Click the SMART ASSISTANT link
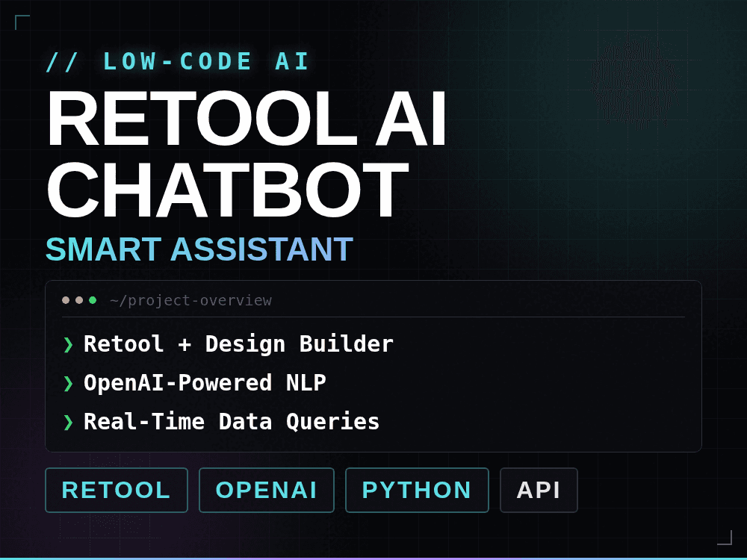Screen dimensions: 747x560 click(199, 249)
